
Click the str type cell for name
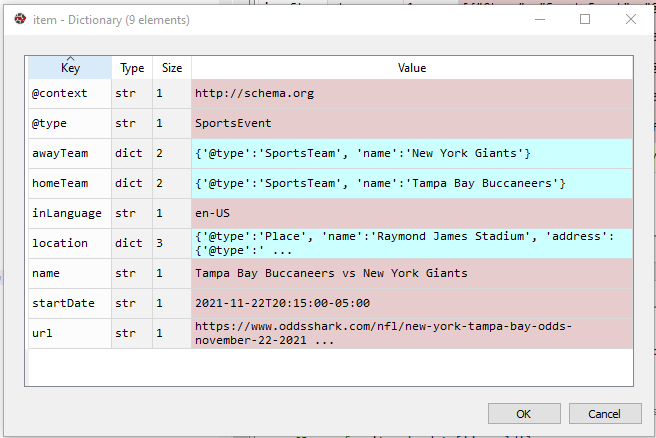132,274
